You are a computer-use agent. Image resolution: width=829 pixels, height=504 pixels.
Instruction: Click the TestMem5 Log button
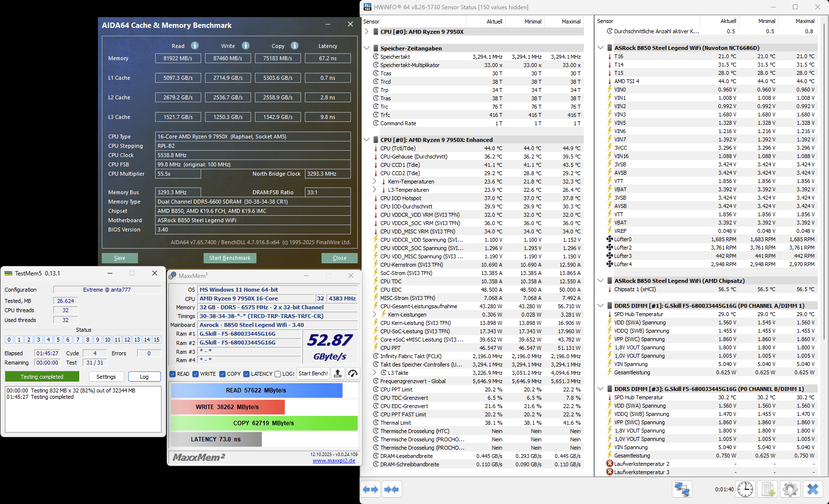tap(144, 377)
